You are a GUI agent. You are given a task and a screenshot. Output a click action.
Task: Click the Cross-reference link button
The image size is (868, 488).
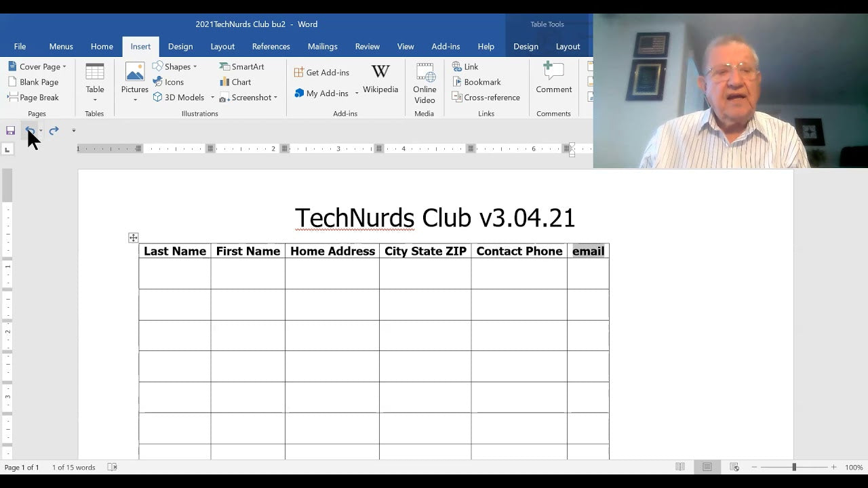486,98
